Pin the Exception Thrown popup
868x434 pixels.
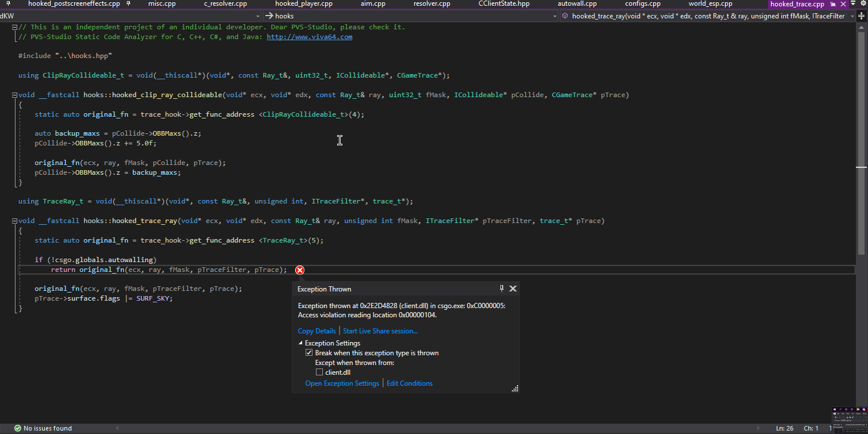pos(501,289)
